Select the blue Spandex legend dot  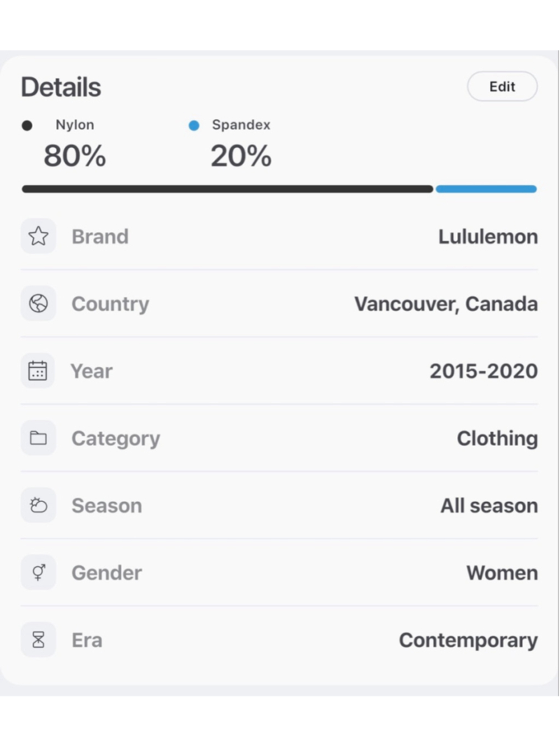click(x=194, y=126)
